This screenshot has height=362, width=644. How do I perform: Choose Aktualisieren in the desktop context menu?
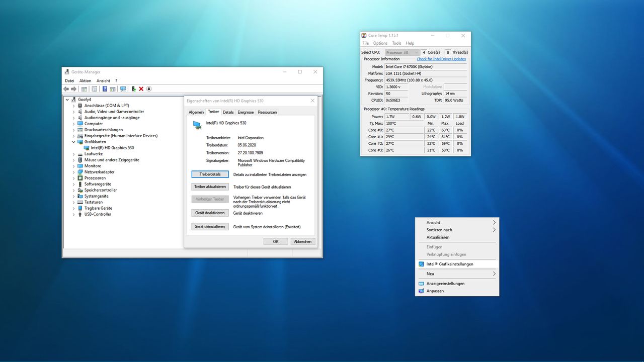coord(457,237)
